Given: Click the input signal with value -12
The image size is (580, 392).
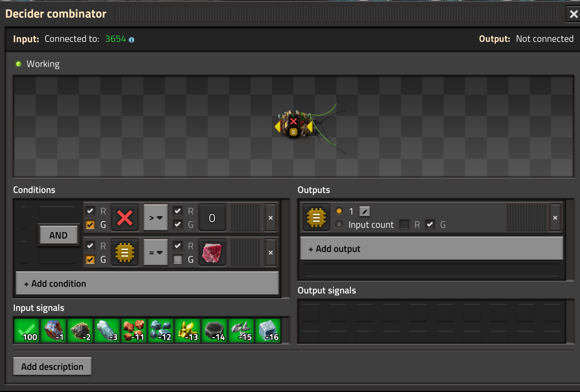Looking at the screenshot, I should [161, 331].
